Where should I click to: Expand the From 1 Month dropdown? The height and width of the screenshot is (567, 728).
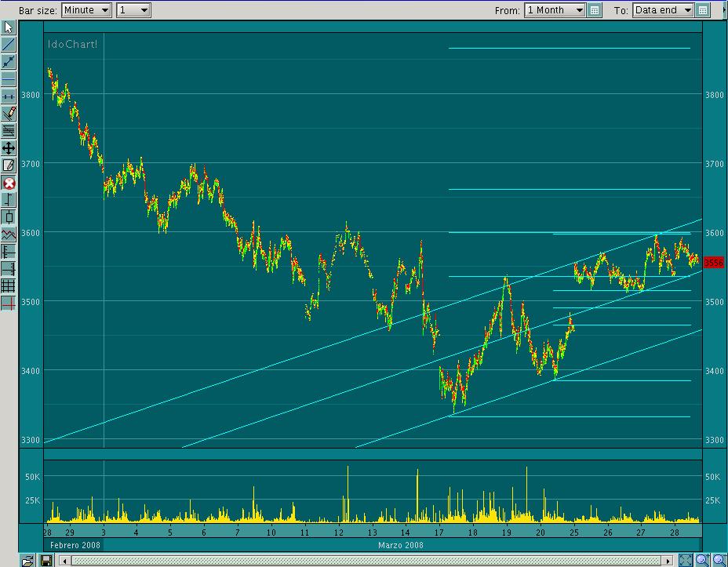(x=555, y=10)
